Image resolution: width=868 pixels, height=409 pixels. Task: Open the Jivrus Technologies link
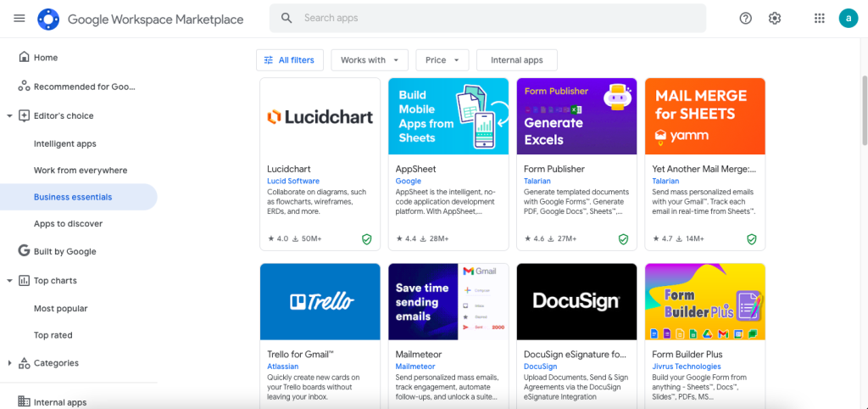tap(687, 367)
